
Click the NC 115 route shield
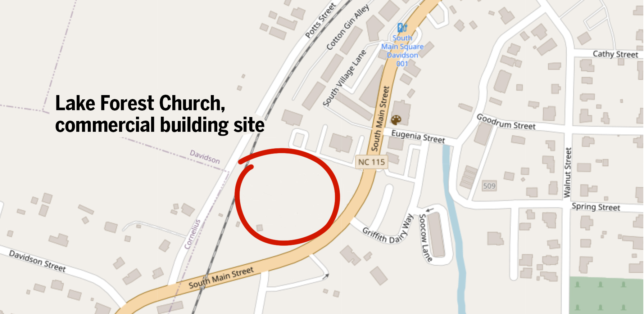coord(372,162)
